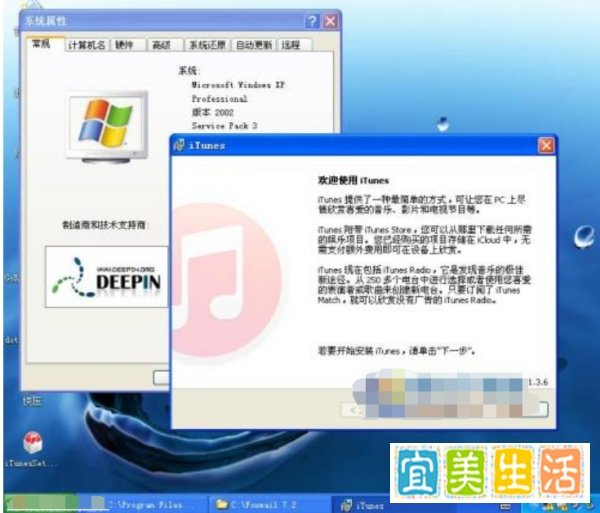Open the 远程 tab in System Properties
600x513 pixels.
293,45
